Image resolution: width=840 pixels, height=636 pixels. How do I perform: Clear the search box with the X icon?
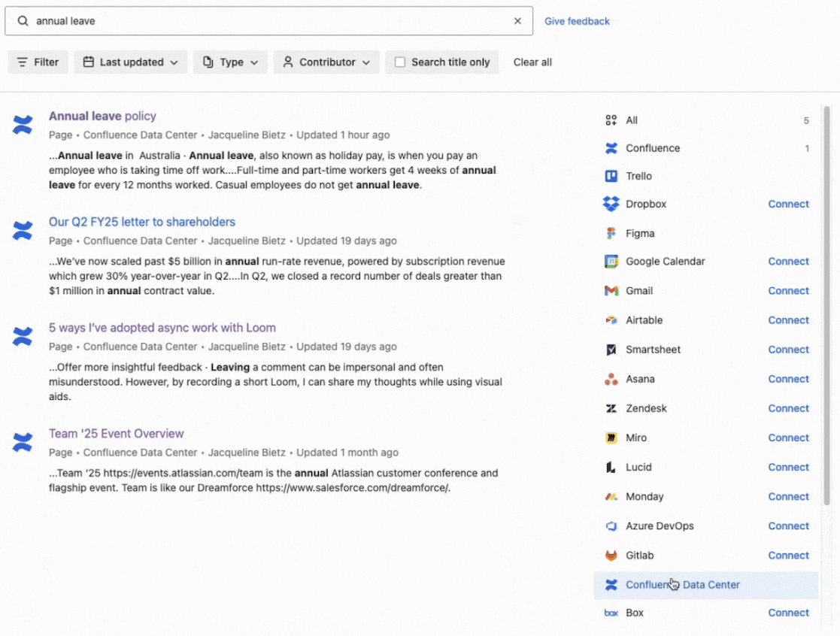click(517, 21)
